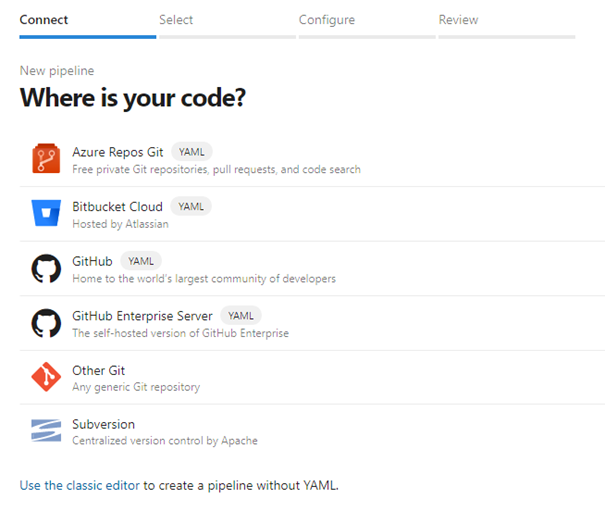Go to the Configure step tab
This screenshot has height=511, width=605.
coord(367,25)
